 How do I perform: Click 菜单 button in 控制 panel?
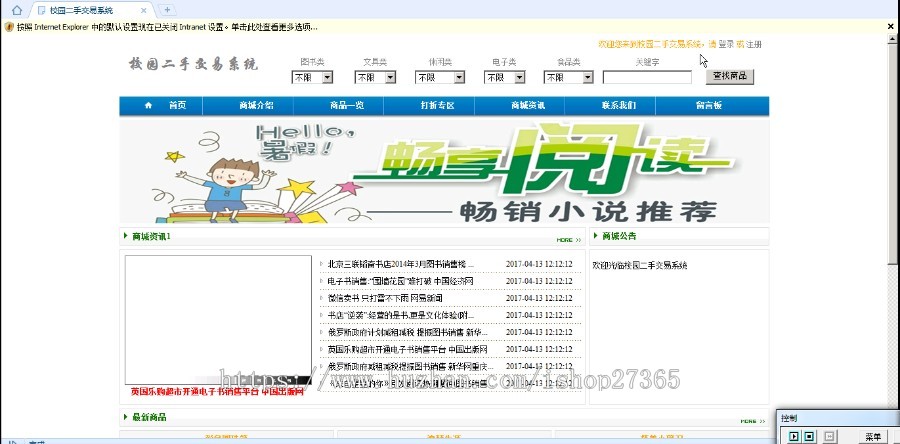coord(873,437)
